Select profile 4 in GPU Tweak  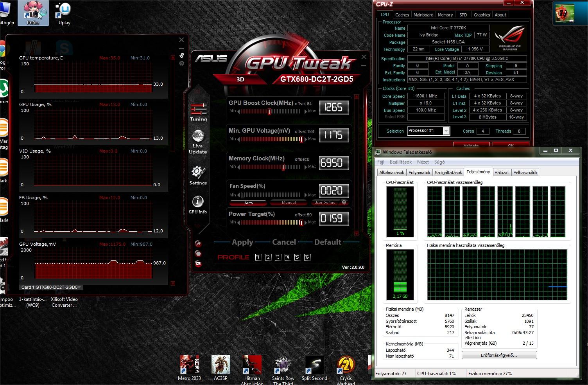(x=287, y=257)
